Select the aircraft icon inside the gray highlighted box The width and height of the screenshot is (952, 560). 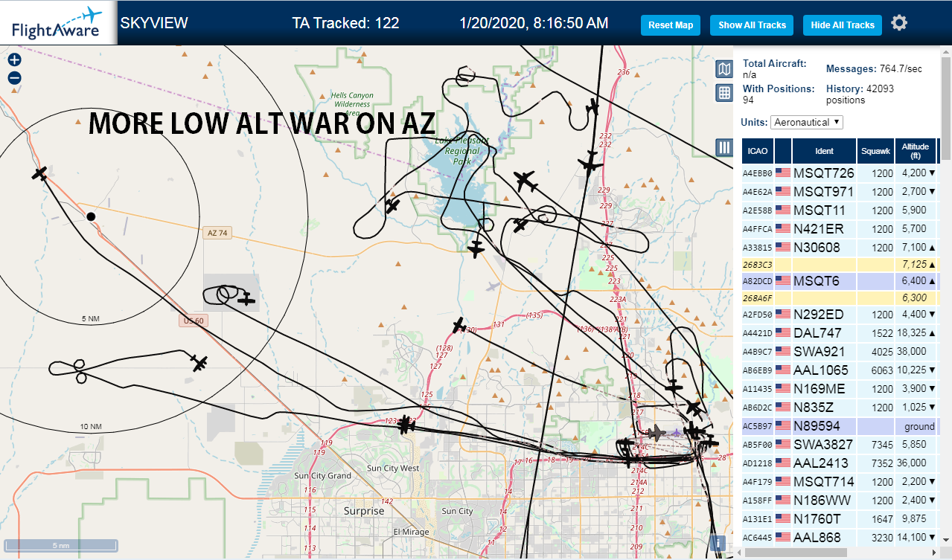pos(246,299)
